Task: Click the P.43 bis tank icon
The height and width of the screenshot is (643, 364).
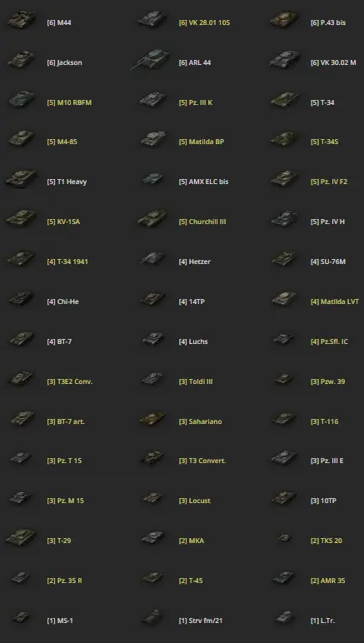Action: tap(285, 20)
